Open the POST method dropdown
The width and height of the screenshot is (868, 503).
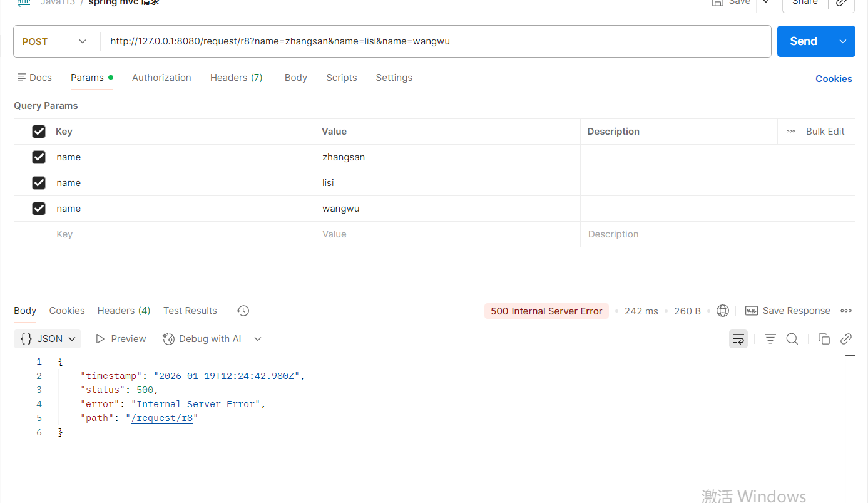click(55, 41)
